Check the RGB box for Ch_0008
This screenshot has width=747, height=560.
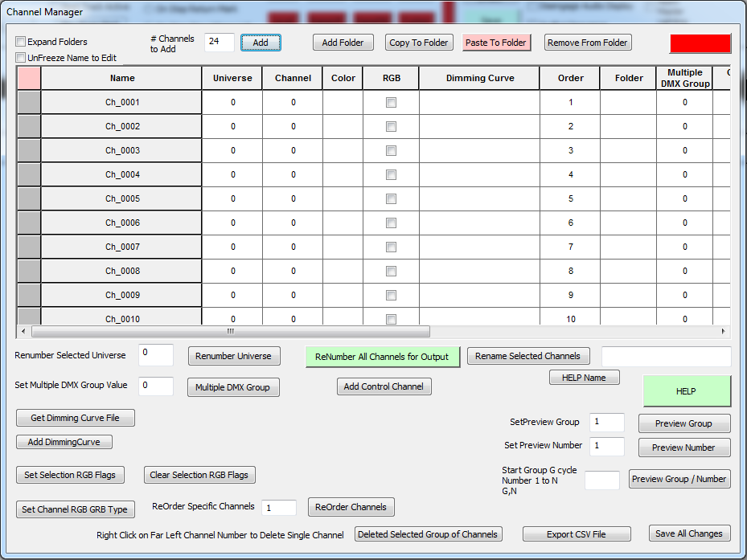(391, 271)
